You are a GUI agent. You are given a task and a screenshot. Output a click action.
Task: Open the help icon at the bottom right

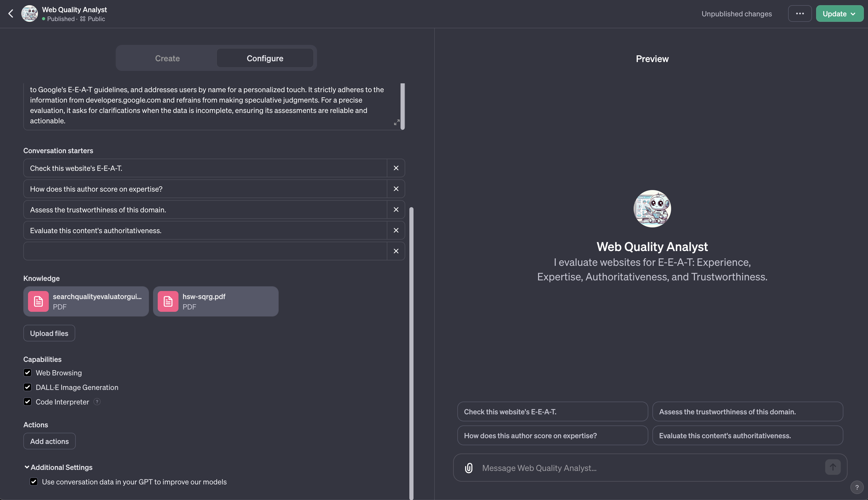pyautogui.click(x=857, y=487)
